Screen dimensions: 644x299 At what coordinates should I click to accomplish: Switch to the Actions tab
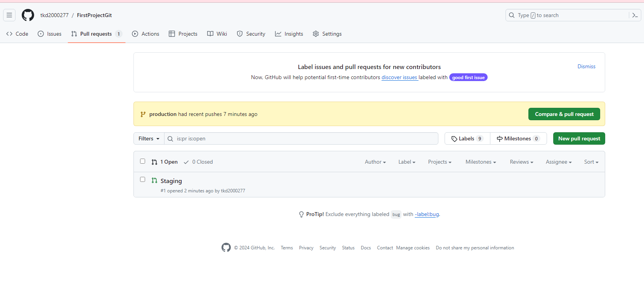click(145, 34)
